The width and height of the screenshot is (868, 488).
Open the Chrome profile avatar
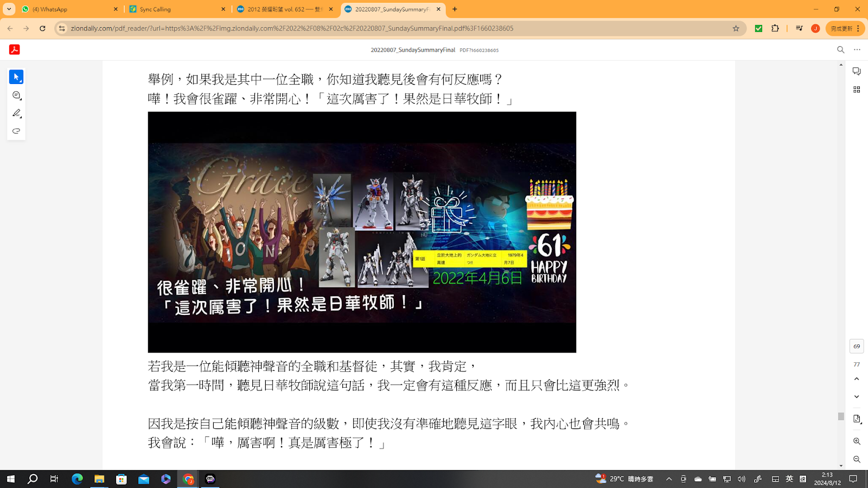(x=815, y=28)
